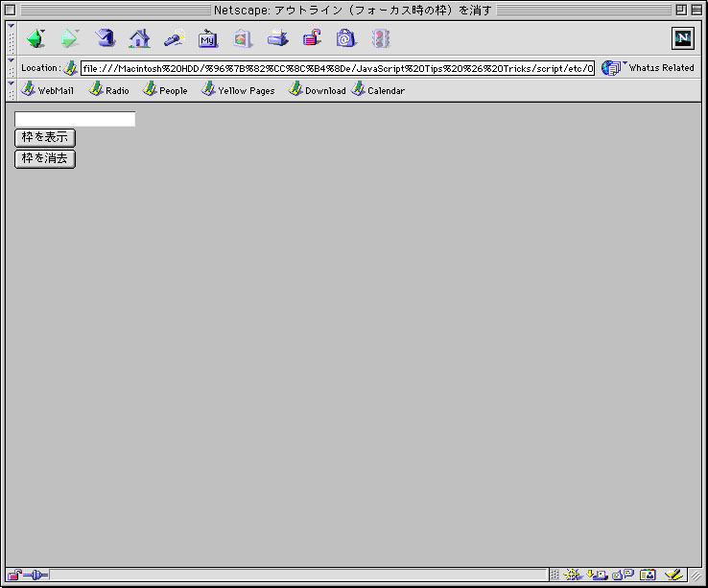Open the Shop toolbar icon
Image resolution: width=708 pixels, height=588 pixels.
point(346,38)
